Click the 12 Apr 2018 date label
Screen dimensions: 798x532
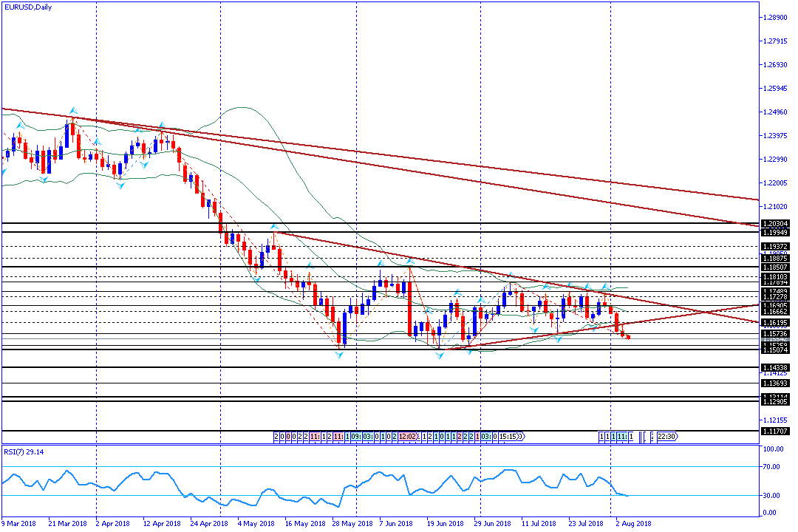(162, 523)
